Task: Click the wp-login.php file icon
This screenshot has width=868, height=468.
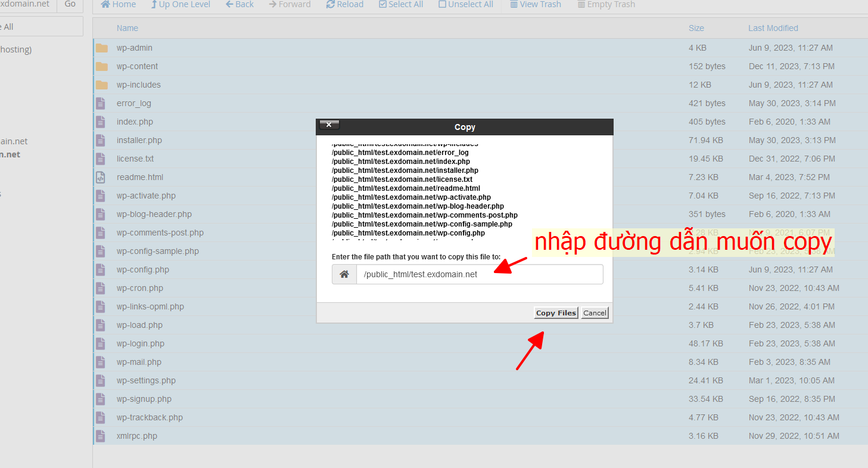Action: tap(101, 343)
